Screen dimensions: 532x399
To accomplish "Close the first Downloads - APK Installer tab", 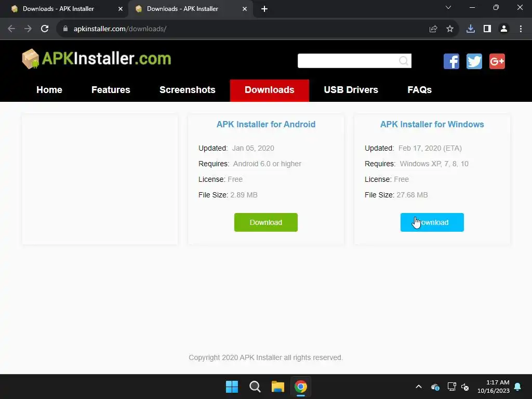I will [121, 9].
